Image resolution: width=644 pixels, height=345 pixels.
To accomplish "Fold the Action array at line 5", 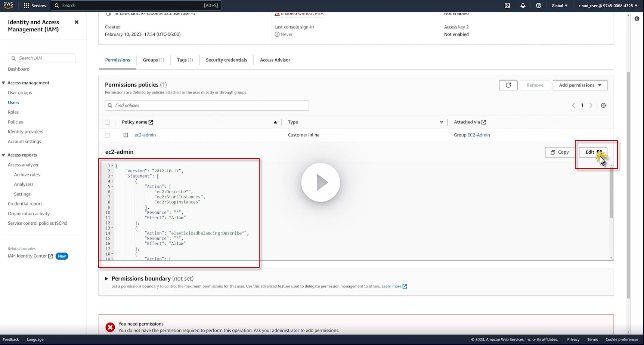I will pos(112,187).
